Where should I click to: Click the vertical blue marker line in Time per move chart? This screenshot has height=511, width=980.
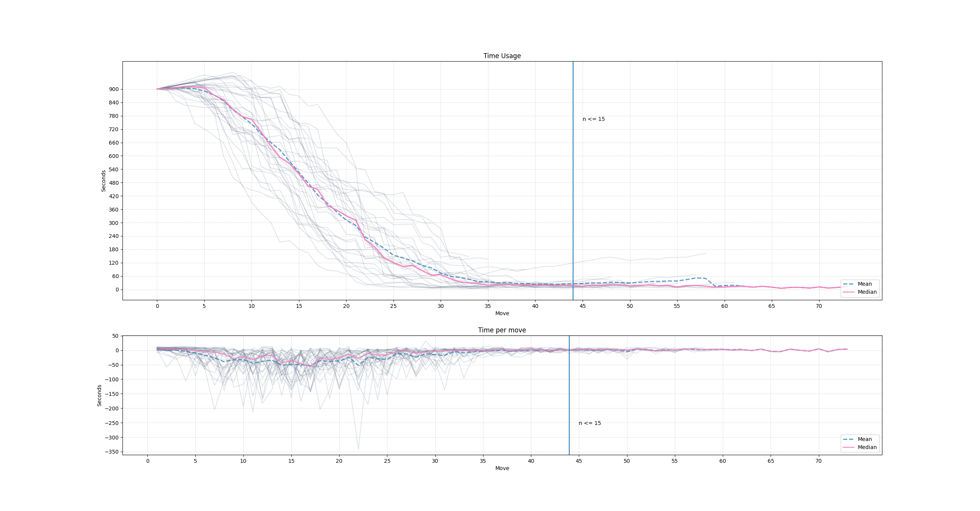click(569, 395)
